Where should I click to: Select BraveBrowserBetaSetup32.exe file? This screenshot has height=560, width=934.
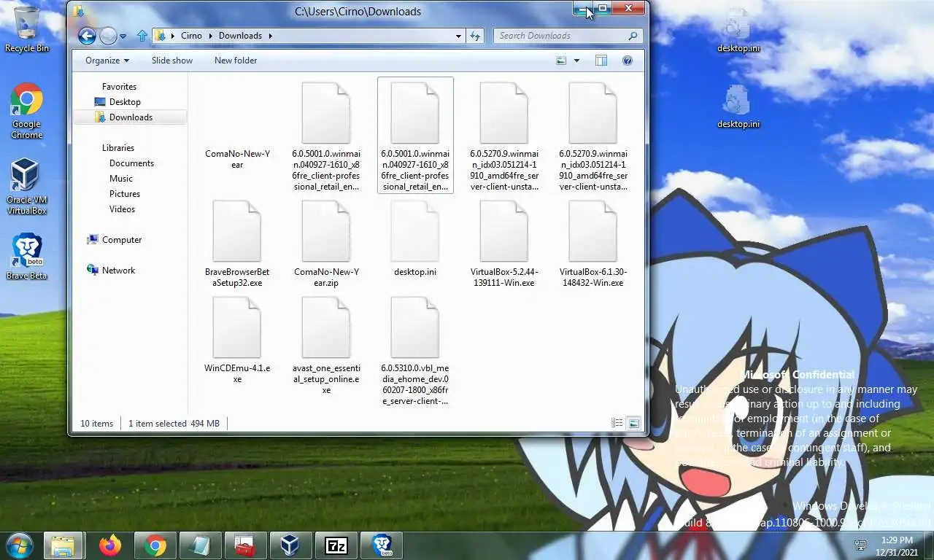pyautogui.click(x=237, y=244)
